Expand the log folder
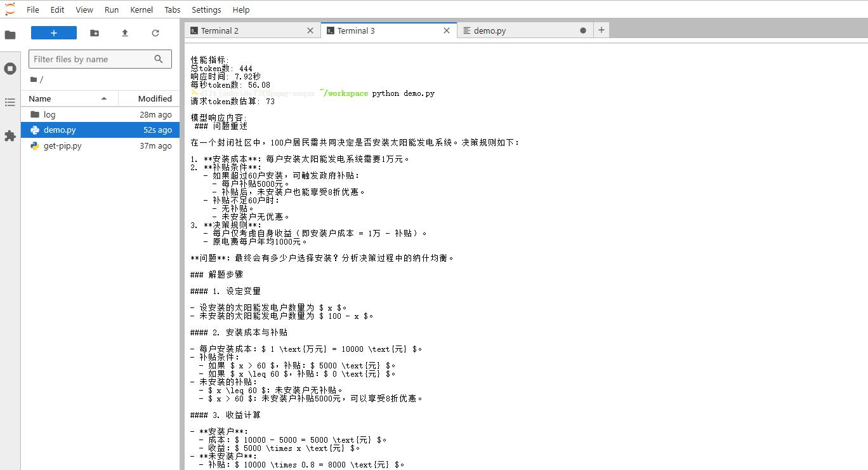The height and width of the screenshot is (470, 868). [49, 114]
